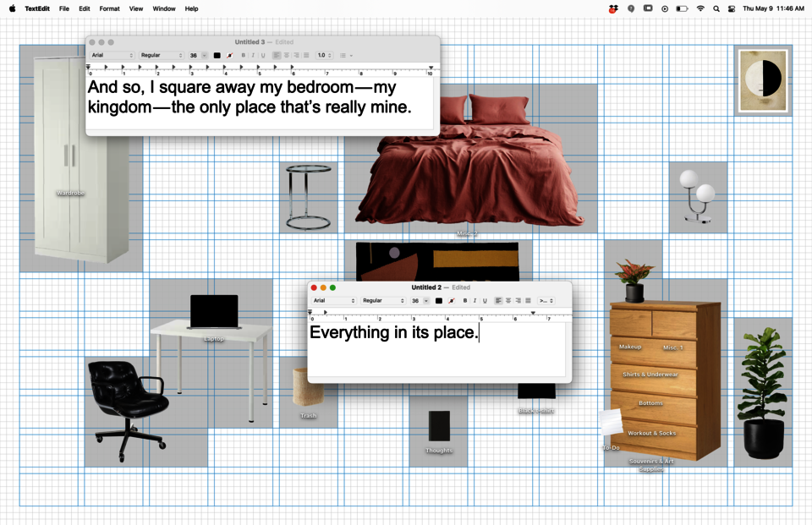Toggle Bold in the Untitled 2 toolbar
The width and height of the screenshot is (812, 525).
pyautogui.click(x=465, y=300)
